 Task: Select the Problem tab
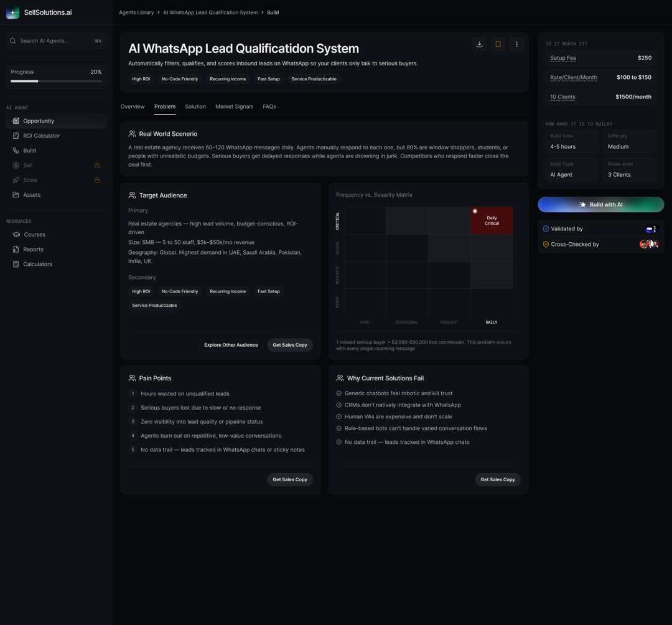point(165,106)
